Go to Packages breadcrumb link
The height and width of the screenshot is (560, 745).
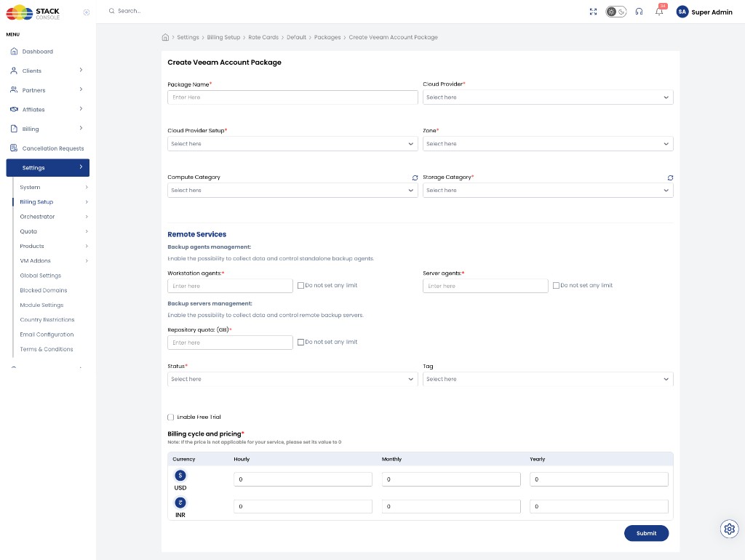[x=327, y=37]
